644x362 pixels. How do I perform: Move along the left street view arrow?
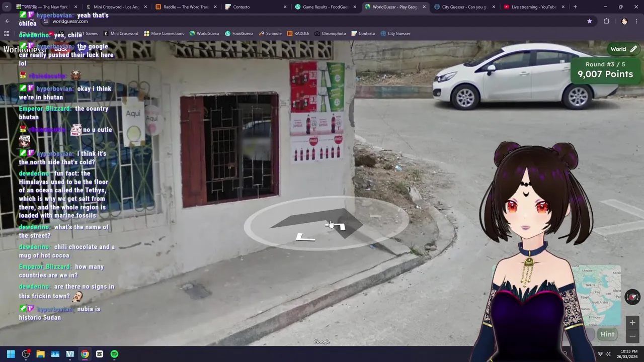(x=305, y=237)
